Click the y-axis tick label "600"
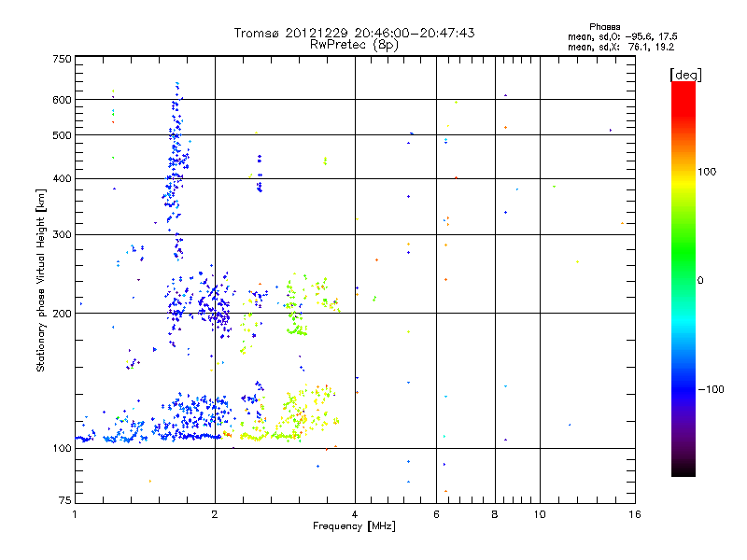This screenshot has width=747, height=560. (x=62, y=100)
